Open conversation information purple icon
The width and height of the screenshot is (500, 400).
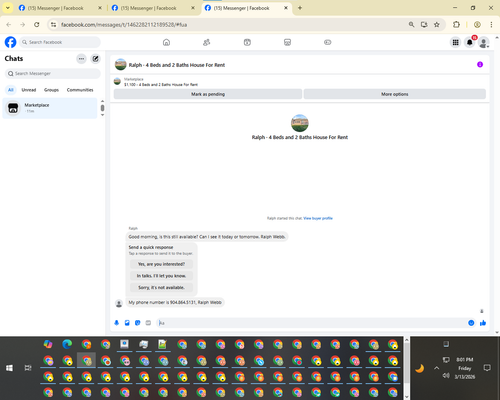480,64
